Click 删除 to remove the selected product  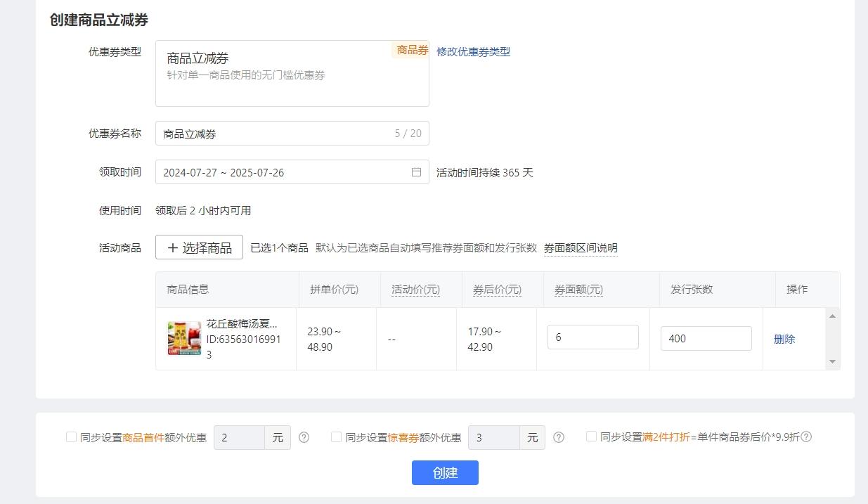tap(784, 338)
